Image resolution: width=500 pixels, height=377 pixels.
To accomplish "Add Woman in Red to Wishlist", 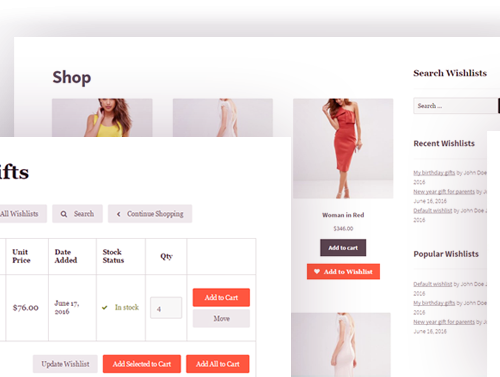I will tap(343, 271).
